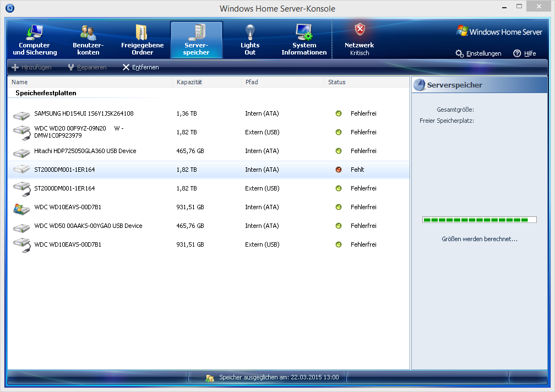
Task: Click the Hitachi HDP725050GLA360 drive icon
Action: [21, 153]
